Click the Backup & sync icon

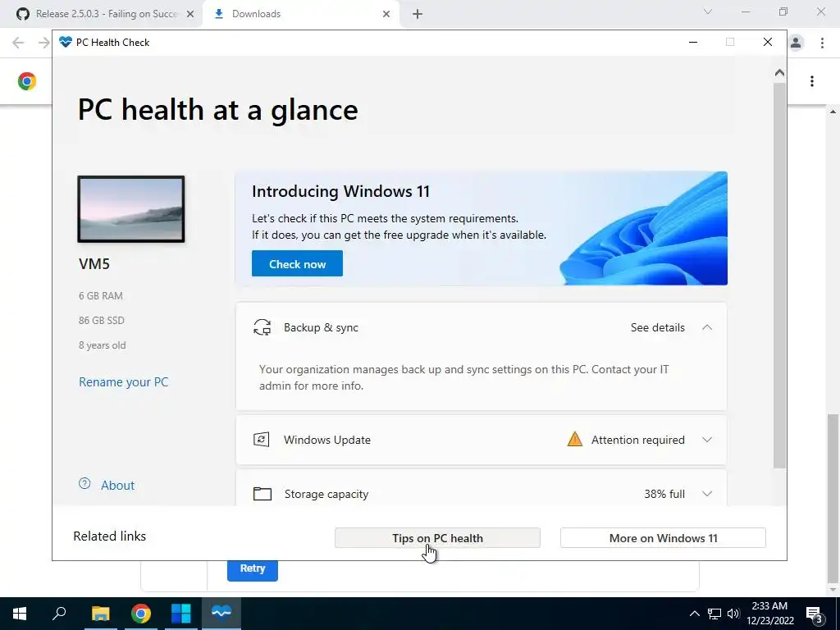pyautogui.click(x=262, y=327)
